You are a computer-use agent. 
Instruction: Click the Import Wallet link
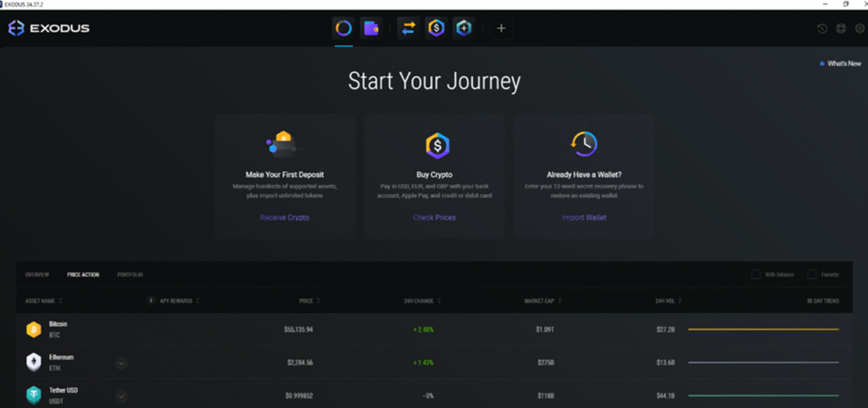click(x=584, y=217)
